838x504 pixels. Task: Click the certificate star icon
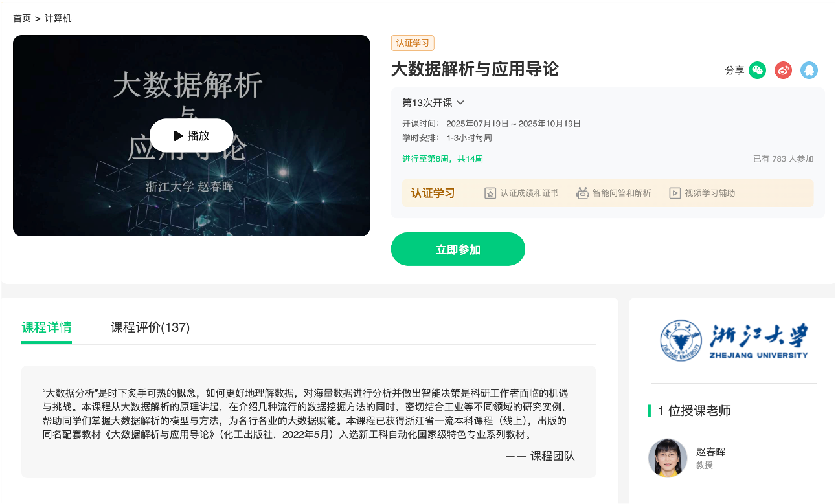[490, 193]
